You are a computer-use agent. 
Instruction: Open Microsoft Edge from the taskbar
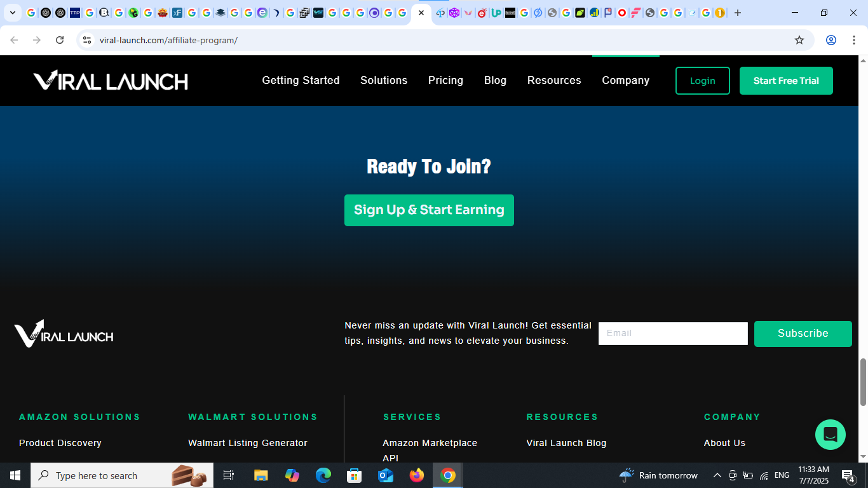(x=323, y=475)
